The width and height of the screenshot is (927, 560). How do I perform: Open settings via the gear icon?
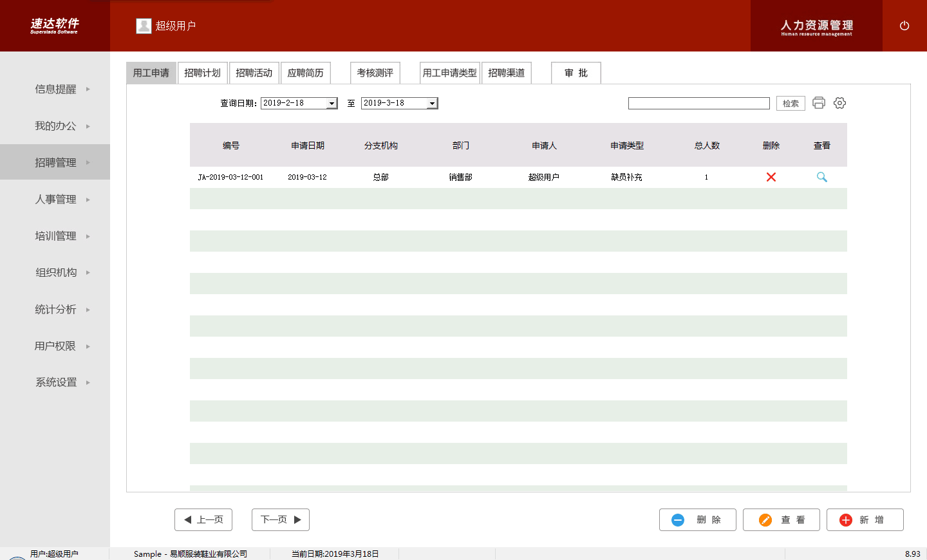click(x=839, y=103)
